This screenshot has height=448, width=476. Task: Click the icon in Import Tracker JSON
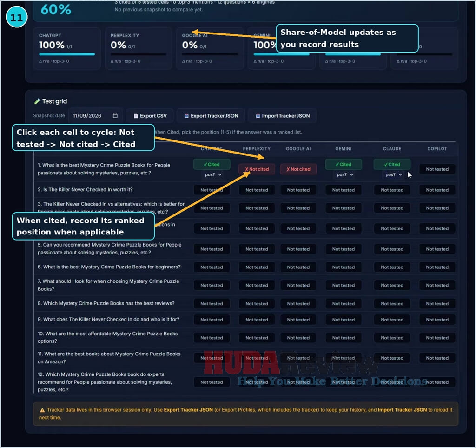tap(258, 116)
